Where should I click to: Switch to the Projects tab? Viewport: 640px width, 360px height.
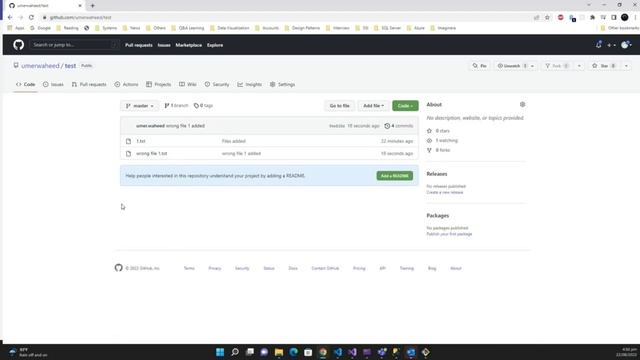[159, 84]
